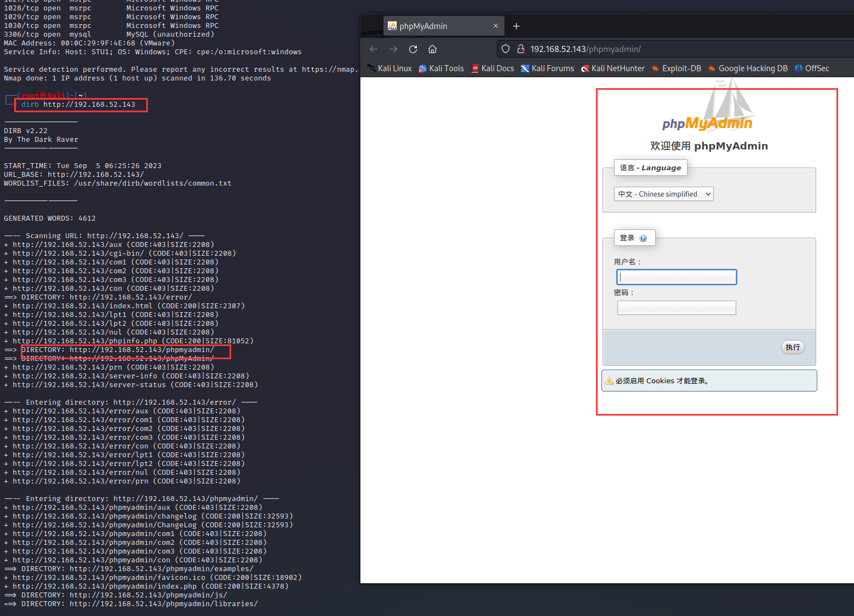Open the Kali Linux bookmark

389,68
